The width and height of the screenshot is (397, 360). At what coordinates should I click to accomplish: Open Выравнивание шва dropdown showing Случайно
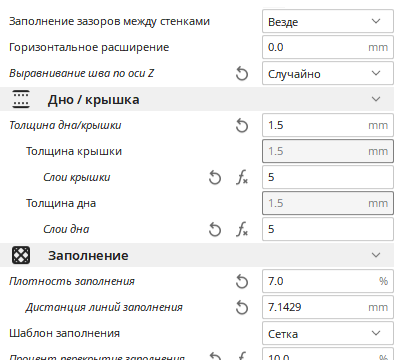pos(328,73)
